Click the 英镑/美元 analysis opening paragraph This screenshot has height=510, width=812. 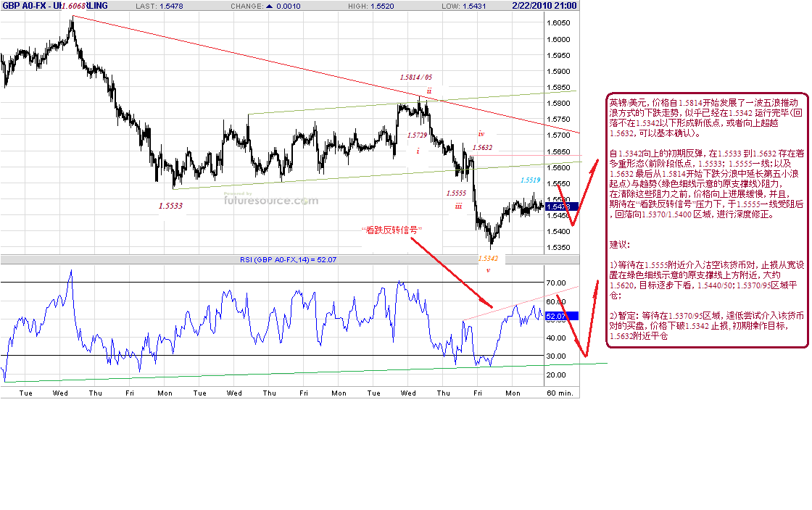[x=706, y=117]
